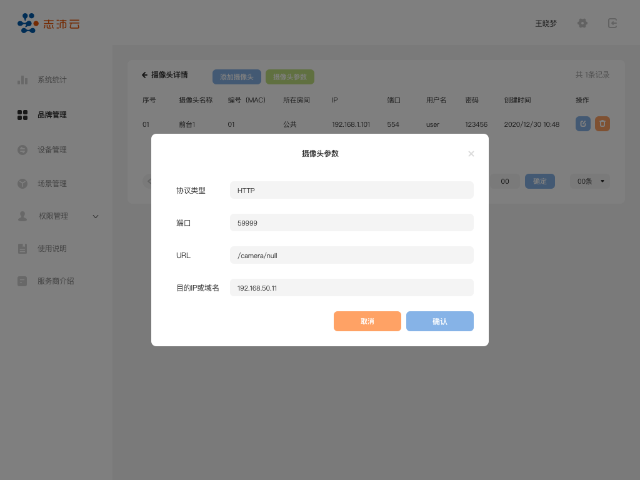Image resolution: width=640 pixels, height=480 pixels.
Task: Click the 创建时间 column header
Action: point(518,100)
